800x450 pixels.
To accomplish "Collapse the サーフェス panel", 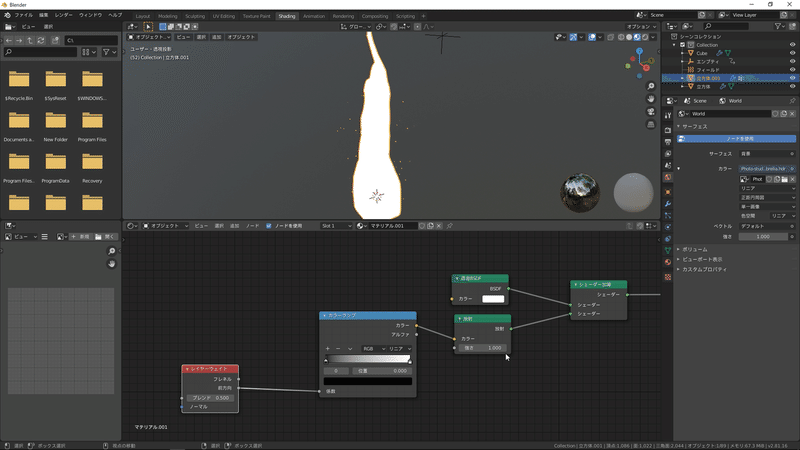I will tap(695, 126).
